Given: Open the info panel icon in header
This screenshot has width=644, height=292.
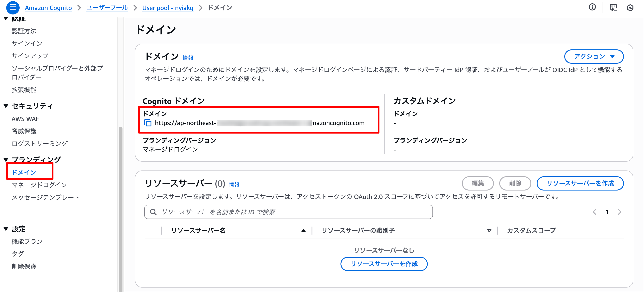Looking at the screenshot, I should [x=592, y=7].
